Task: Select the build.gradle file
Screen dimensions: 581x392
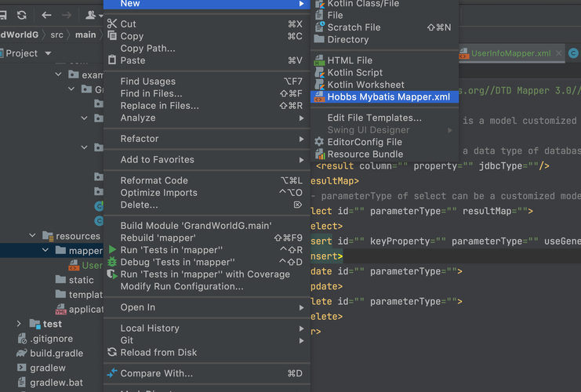Action: pyautogui.click(x=56, y=353)
